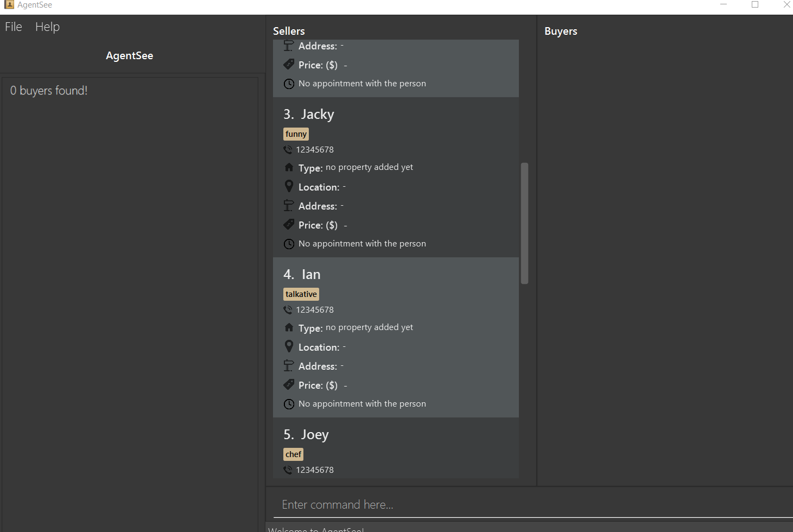Screen dimensions: 793x532
Task: Click Jacky's phone number 12345678
Action: click(x=315, y=149)
